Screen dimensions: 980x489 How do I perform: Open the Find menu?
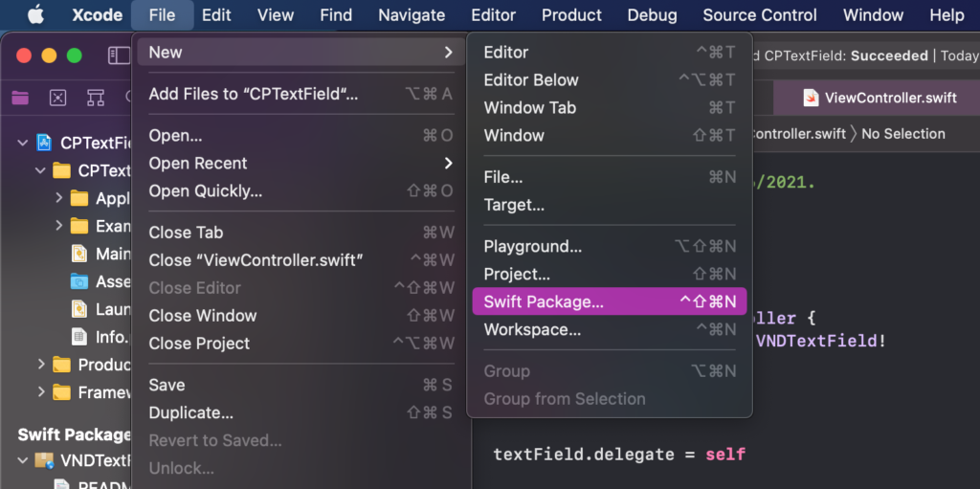click(336, 15)
